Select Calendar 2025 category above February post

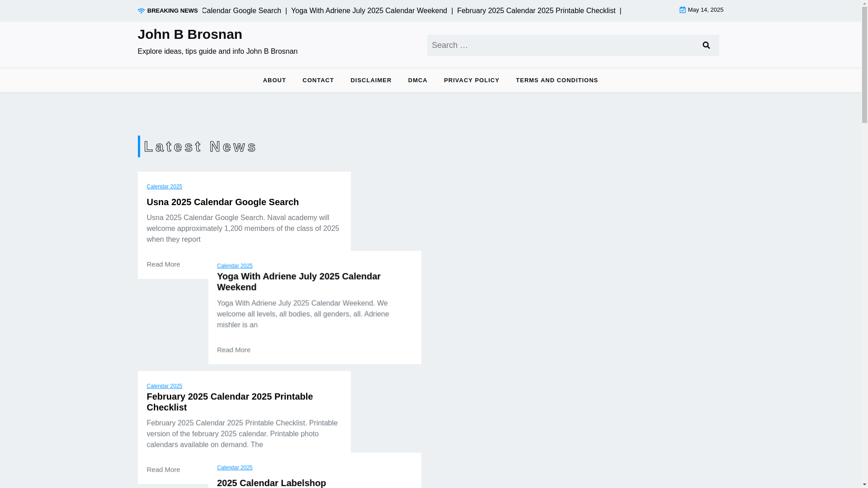164,386
